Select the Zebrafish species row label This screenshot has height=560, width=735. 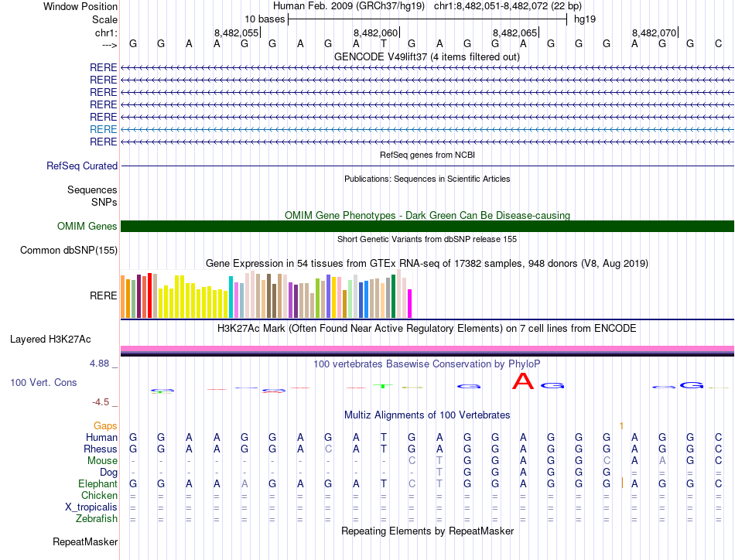(97, 518)
